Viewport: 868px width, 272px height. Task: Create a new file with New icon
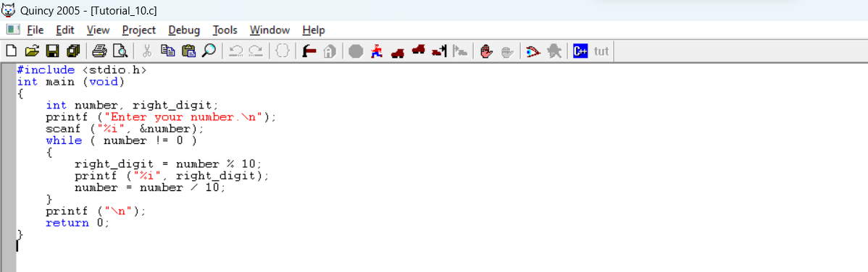click(x=11, y=51)
